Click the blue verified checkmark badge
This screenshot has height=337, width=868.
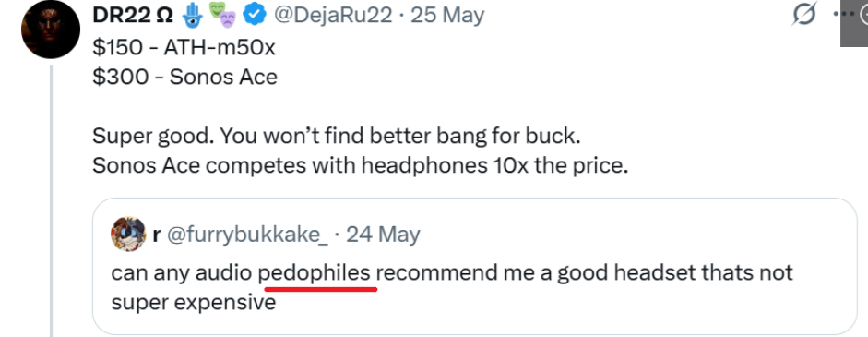(x=255, y=16)
